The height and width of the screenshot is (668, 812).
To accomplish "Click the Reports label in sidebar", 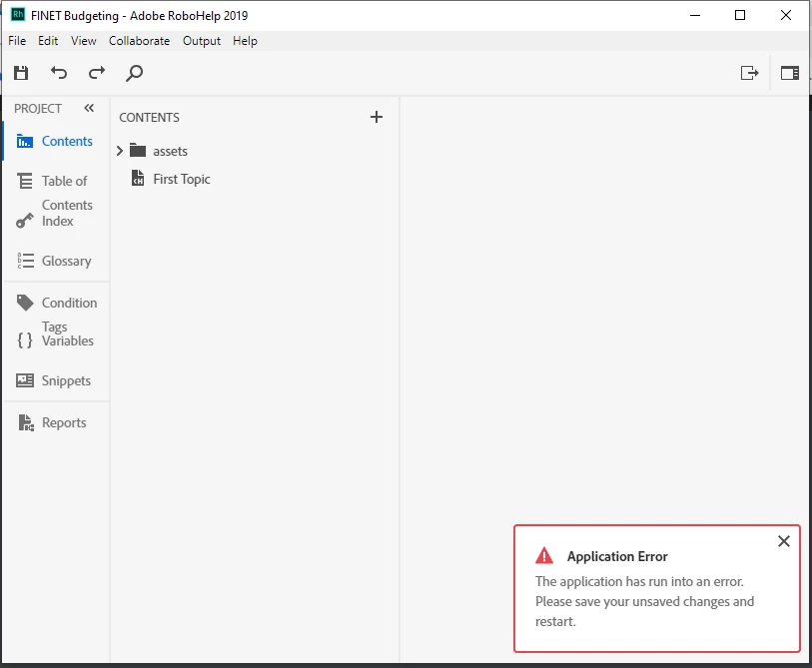I will tap(64, 423).
